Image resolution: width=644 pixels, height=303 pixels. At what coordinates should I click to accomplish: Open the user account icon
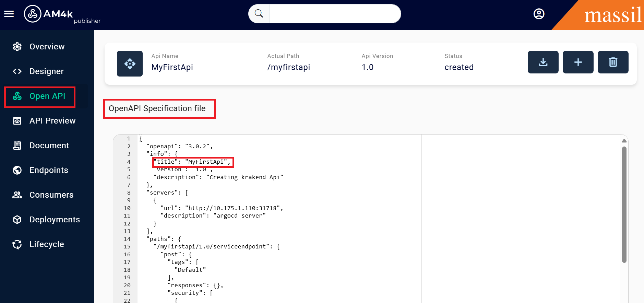coord(539,14)
